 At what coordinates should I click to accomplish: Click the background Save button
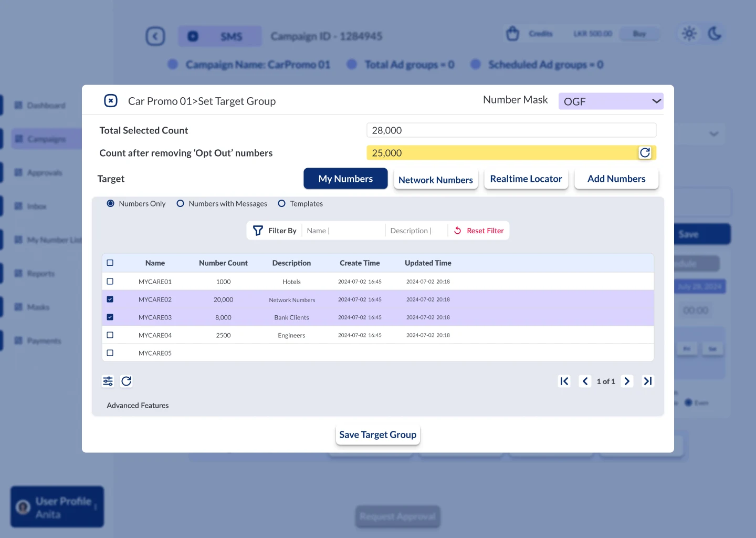click(702, 234)
